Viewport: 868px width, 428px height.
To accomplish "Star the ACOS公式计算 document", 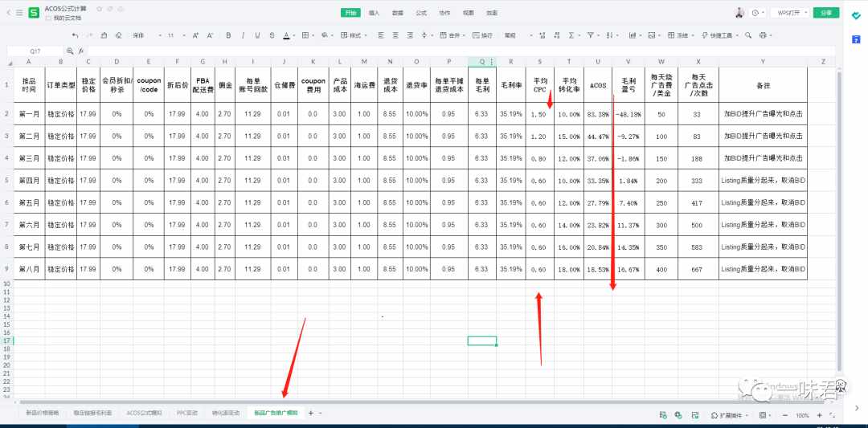I will pyautogui.click(x=99, y=9).
